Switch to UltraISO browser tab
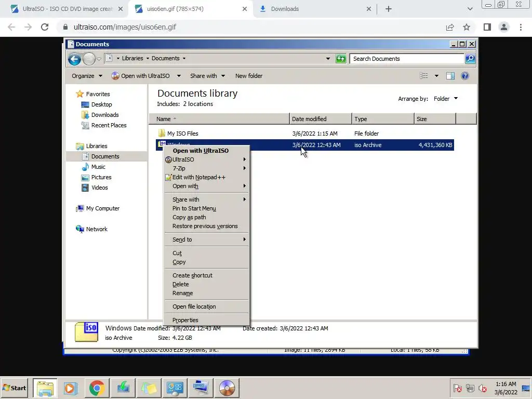Viewport: 532px width, 399px height. click(x=67, y=9)
